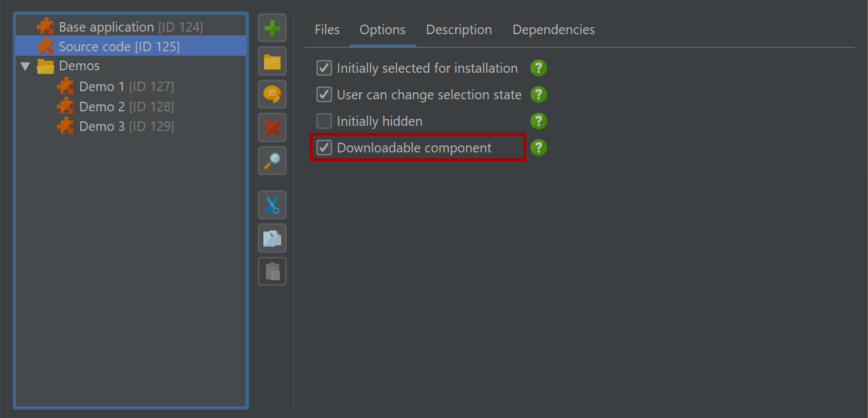Click the add folder icon in toolbar
868x418 pixels.
click(272, 61)
